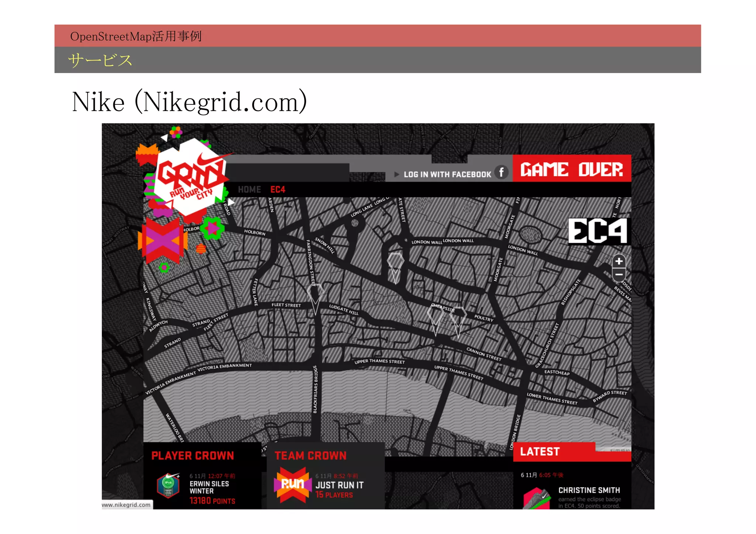This screenshot has height=534, width=756.
Task: Zoom in with the plus button
Action: pos(619,261)
